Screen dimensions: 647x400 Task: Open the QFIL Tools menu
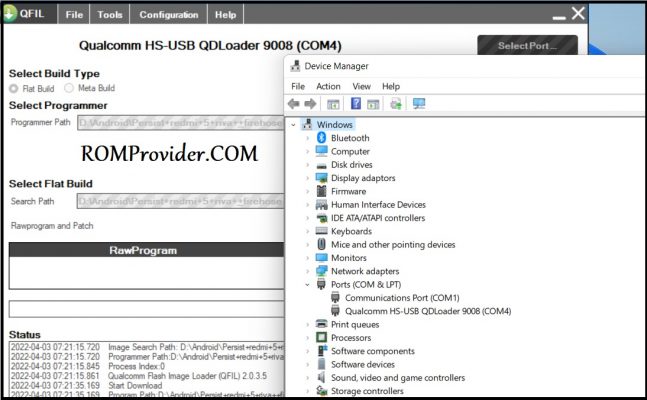point(110,14)
